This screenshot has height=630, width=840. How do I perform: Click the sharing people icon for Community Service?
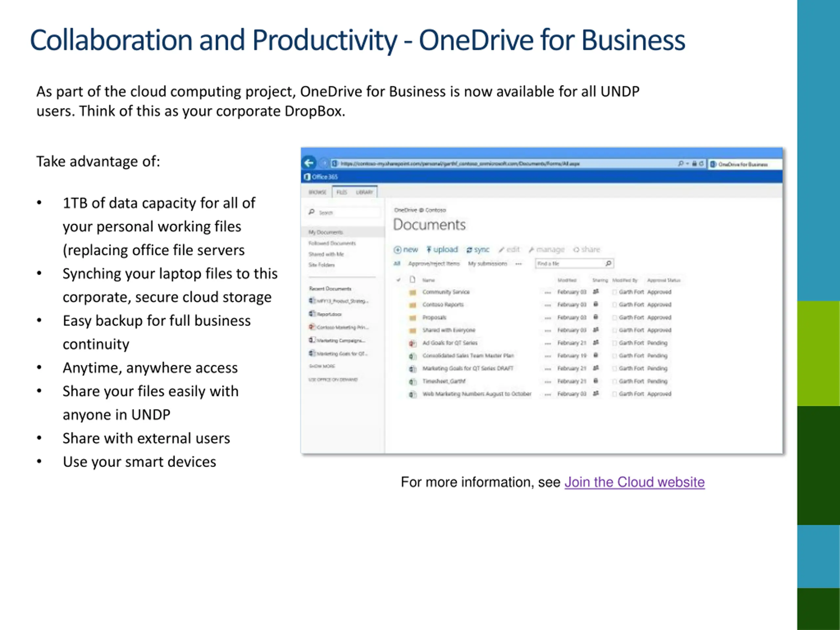596,292
